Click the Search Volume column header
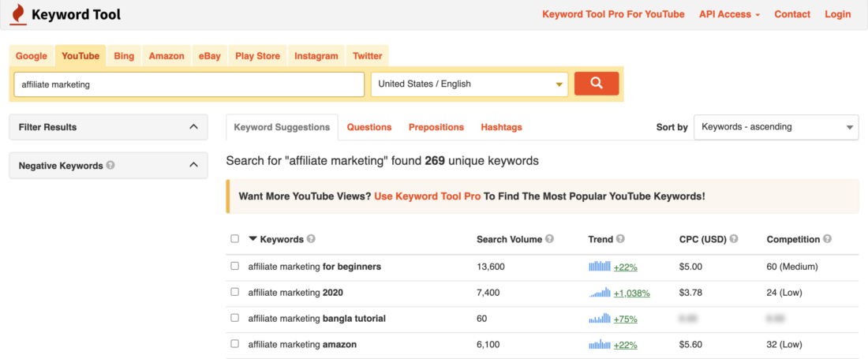 (509, 239)
